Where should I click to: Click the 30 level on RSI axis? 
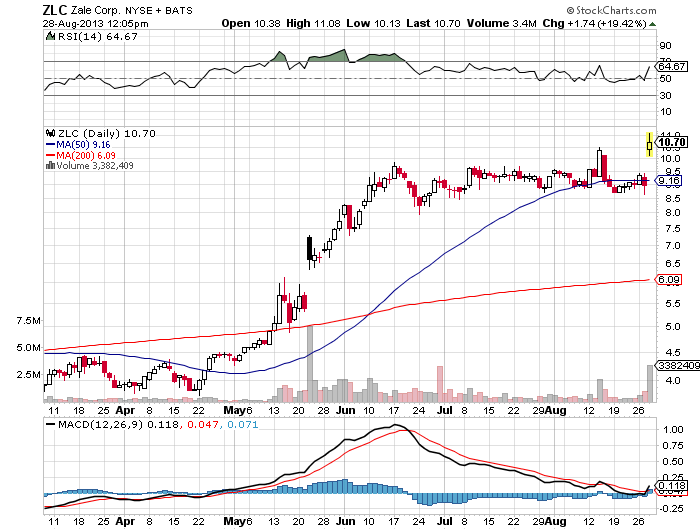[665, 95]
